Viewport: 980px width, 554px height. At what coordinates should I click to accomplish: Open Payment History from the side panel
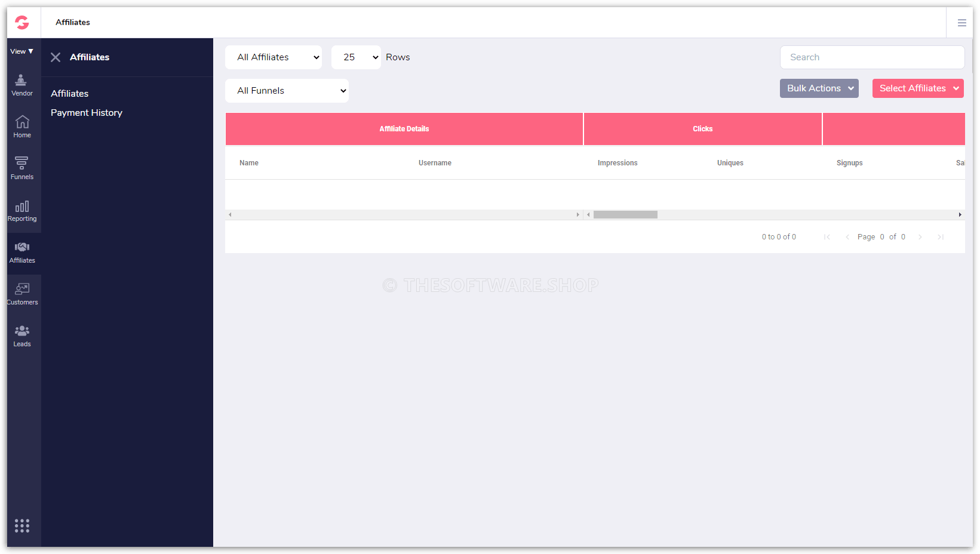[86, 112]
